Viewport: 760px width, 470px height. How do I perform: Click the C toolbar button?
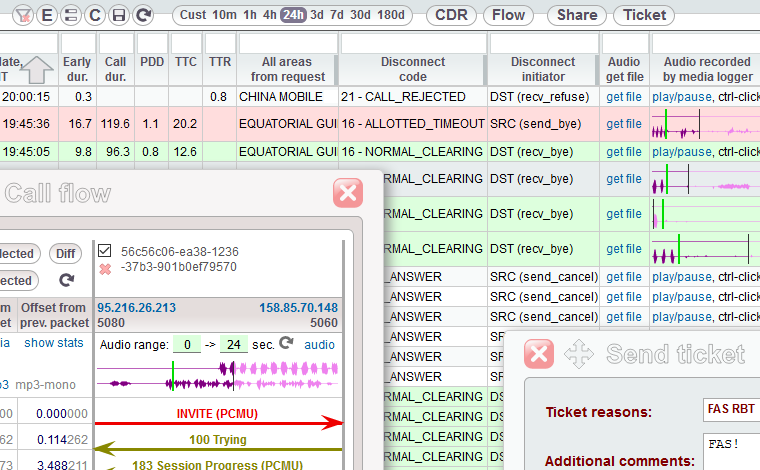coord(95,16)
